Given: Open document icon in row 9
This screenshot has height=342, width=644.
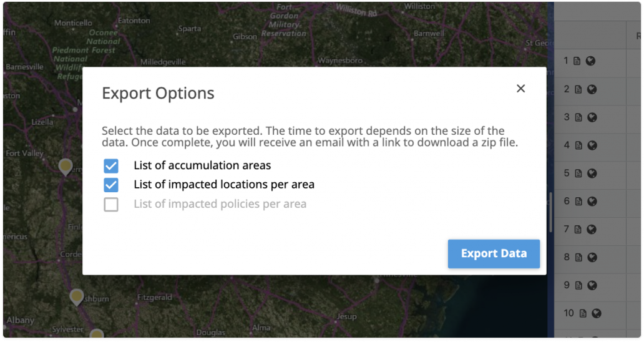Looking at the screenshot, I should [577, 285].
